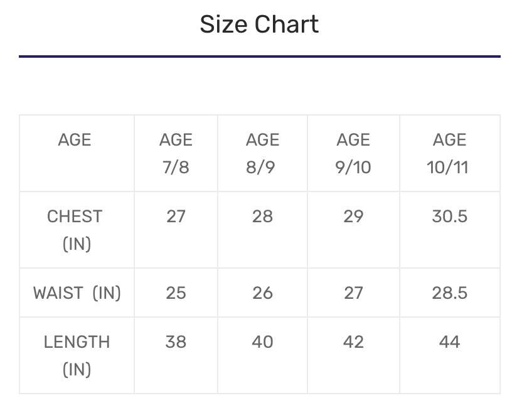The height and width of the screenshot is (420, 512).
Task: Select chest value 29 for age 9/10
Action: tap(353, 217)
